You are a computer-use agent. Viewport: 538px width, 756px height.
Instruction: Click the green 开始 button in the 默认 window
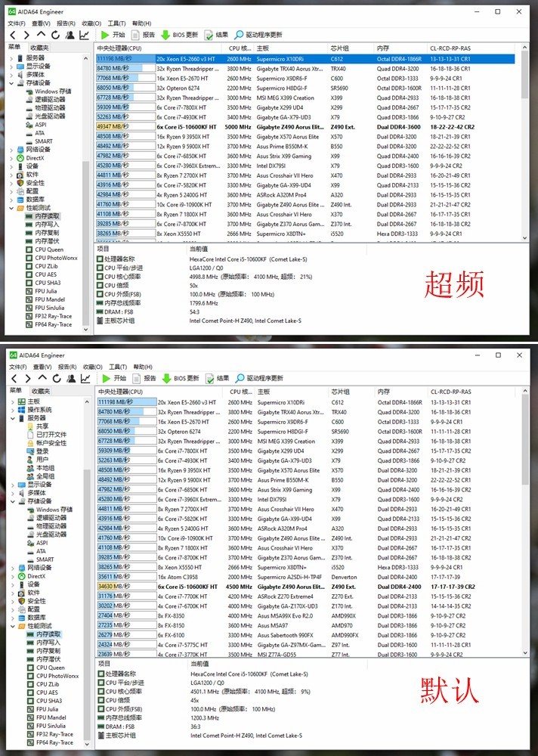pos(114,379)
